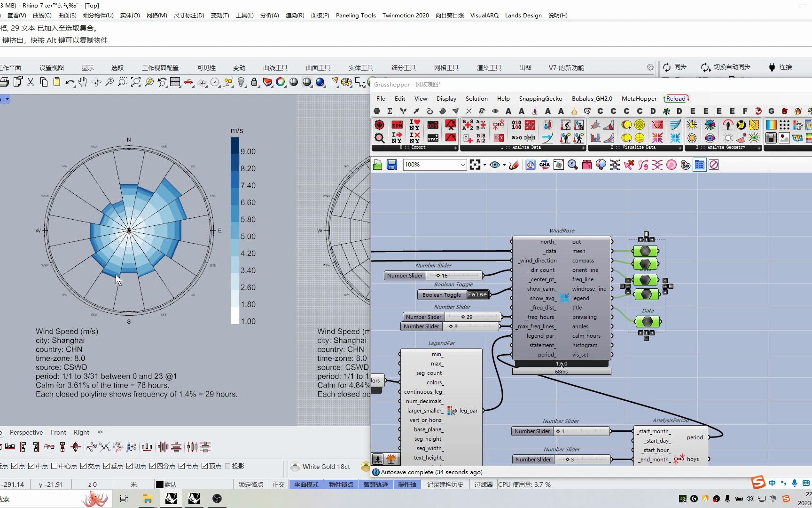The height and width of the screenshot is (508, 812).
Task: Click the lock objects padlock icon
Action: (254, 82)
